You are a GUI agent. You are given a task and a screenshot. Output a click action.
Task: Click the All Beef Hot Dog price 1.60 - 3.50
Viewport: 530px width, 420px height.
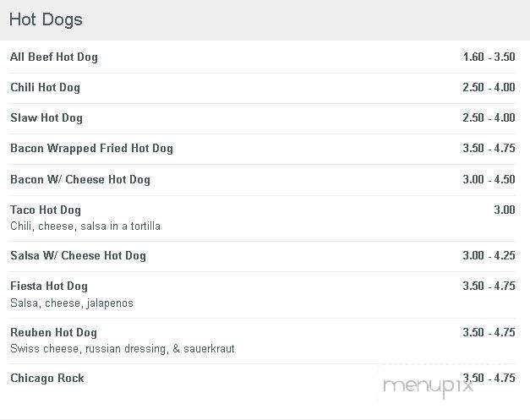(x=489, y=57)
